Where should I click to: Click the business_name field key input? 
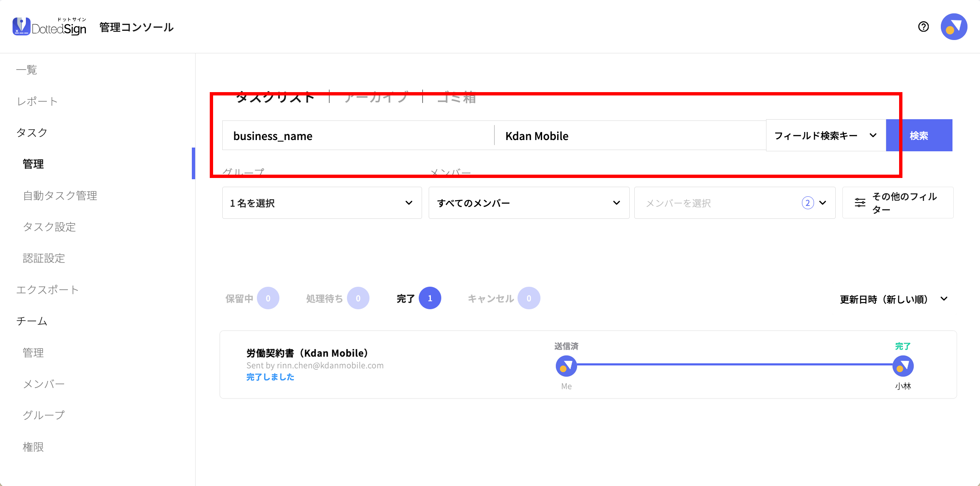358,135
